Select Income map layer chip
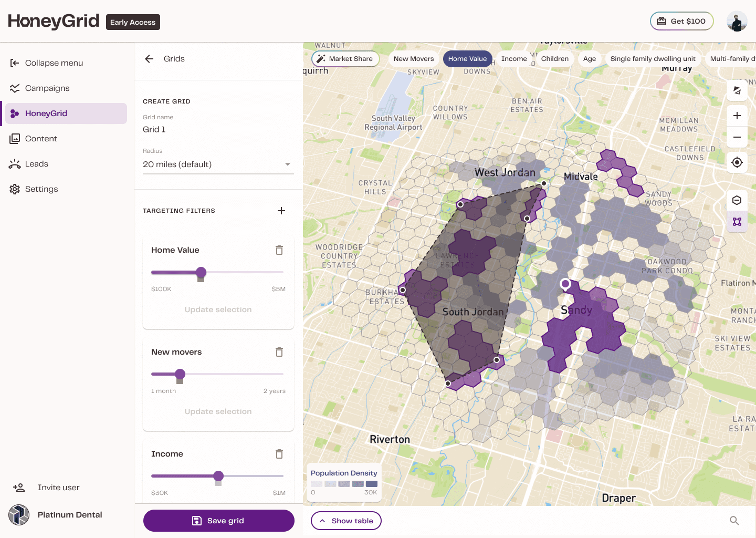 pyautogui.click(x=514, y=59)
